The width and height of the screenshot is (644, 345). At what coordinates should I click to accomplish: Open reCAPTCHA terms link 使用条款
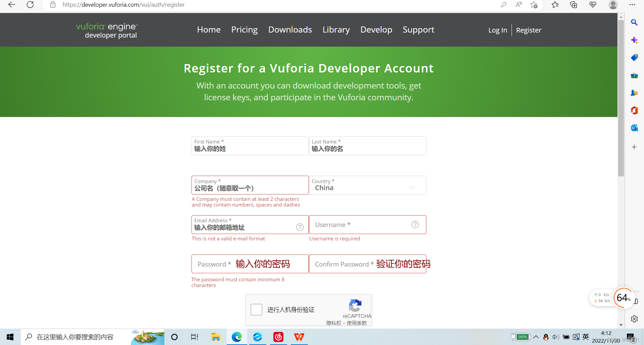pyautogui.click(x=357, y=323)
